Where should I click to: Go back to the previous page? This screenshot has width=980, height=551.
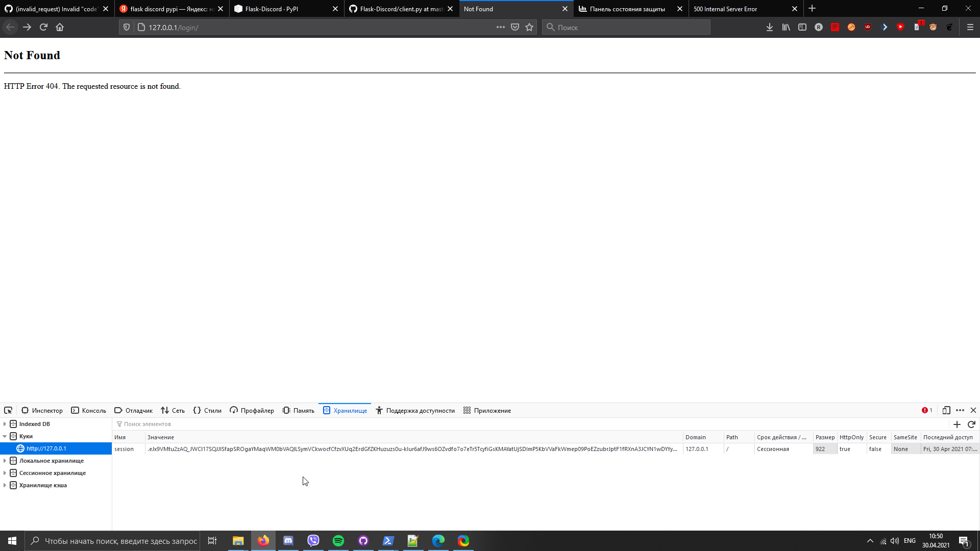[10, 27]
